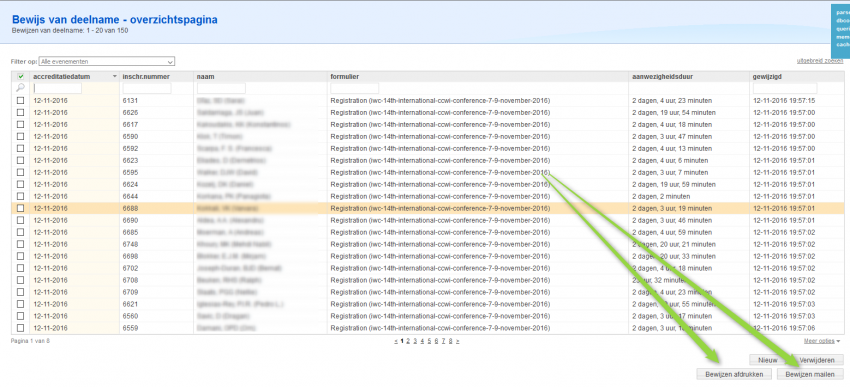Select the timestamp '12-11-2016 19:57:15'

(784, 101)
